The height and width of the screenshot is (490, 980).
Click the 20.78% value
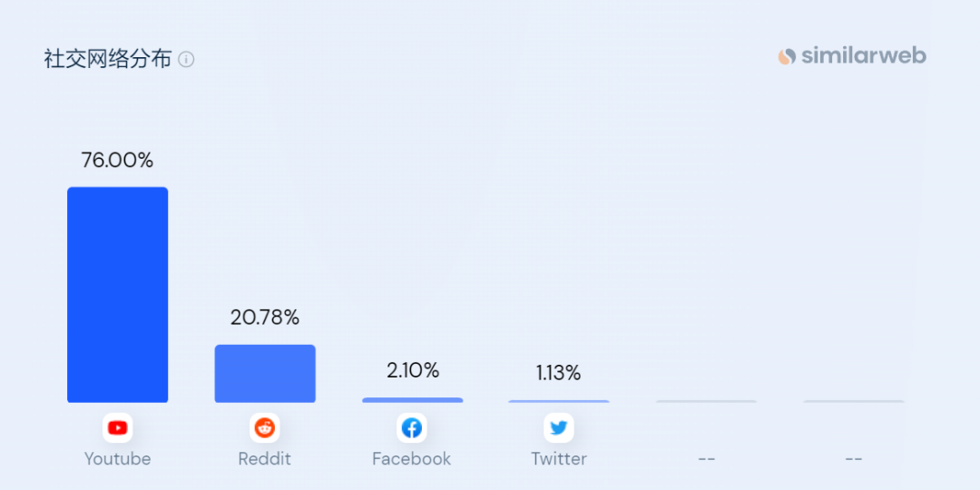click(265, 318)
